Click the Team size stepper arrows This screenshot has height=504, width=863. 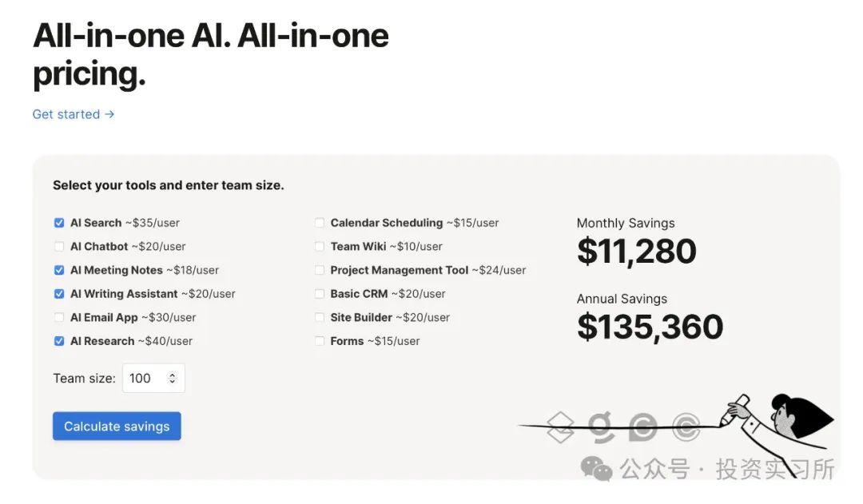(x=172, y=379)
